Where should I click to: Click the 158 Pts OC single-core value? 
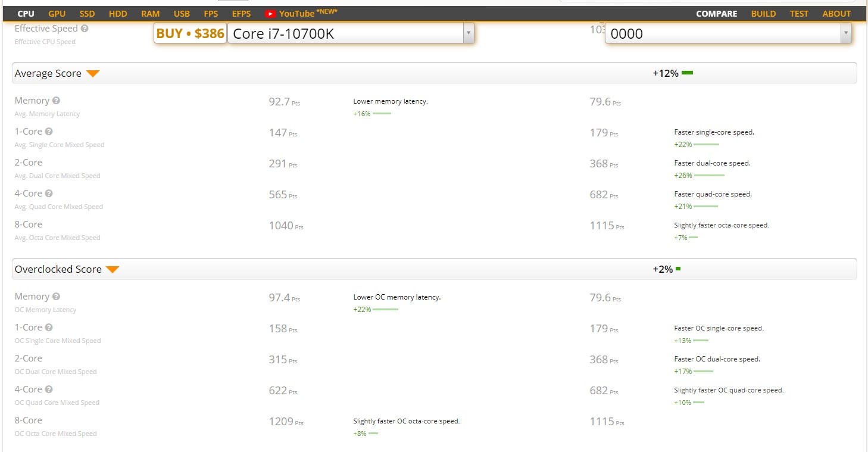tap(283, 329)
